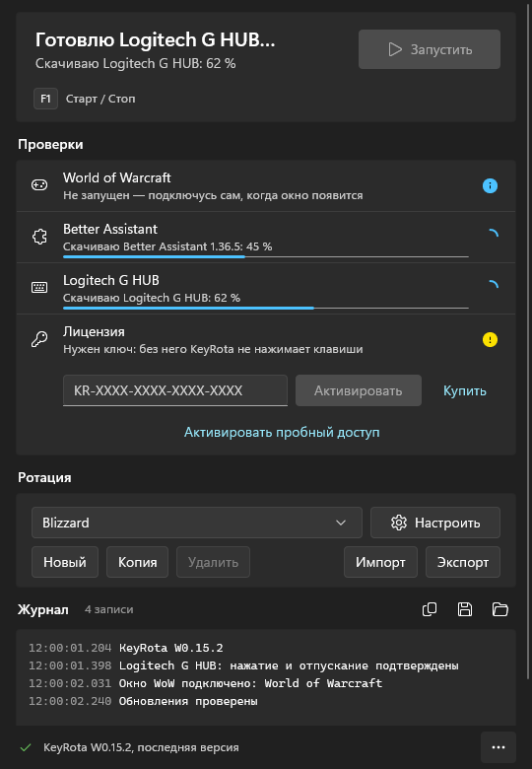
Task: Focus the KR-XXXX license key field
Action: click(175, 390)
